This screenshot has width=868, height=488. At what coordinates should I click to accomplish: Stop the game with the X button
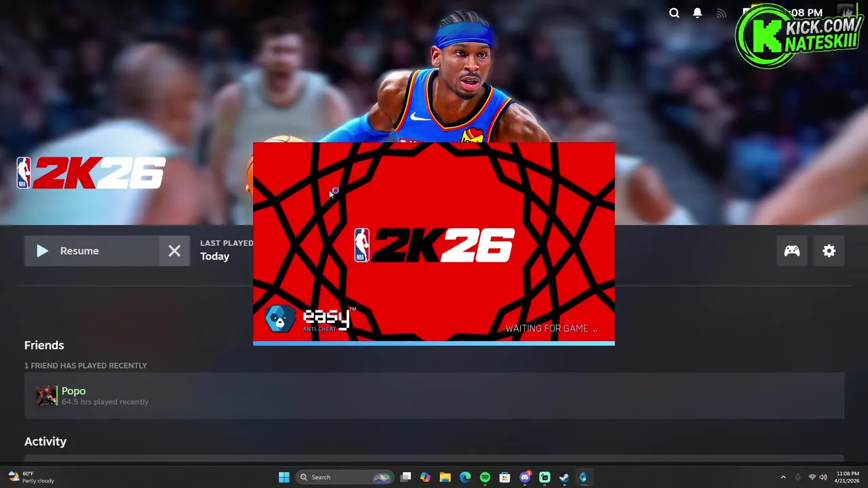click(174, 251)
